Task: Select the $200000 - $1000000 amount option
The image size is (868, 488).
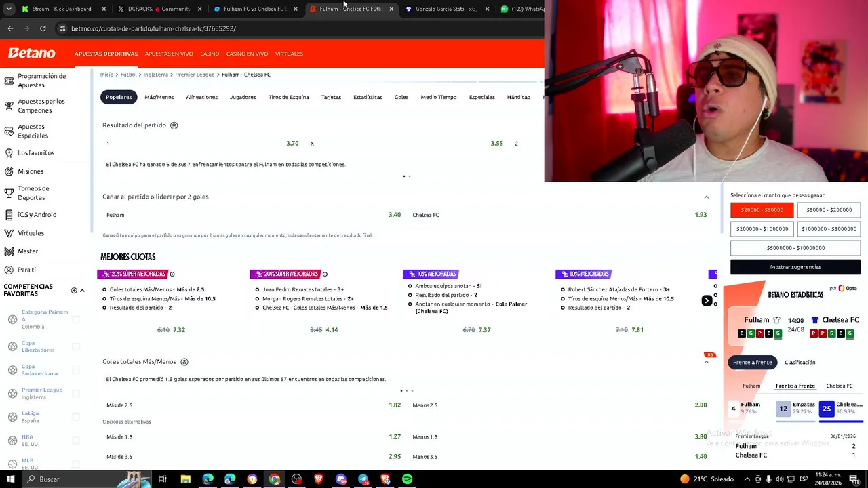Action: 762,229
